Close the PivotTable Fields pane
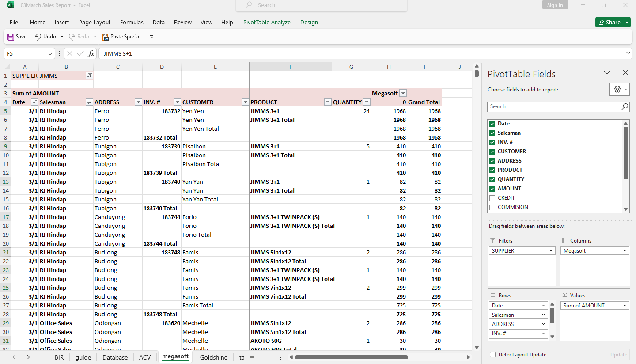Image resolution: width=636 pixels, height=364 pixels. (625, 73)
